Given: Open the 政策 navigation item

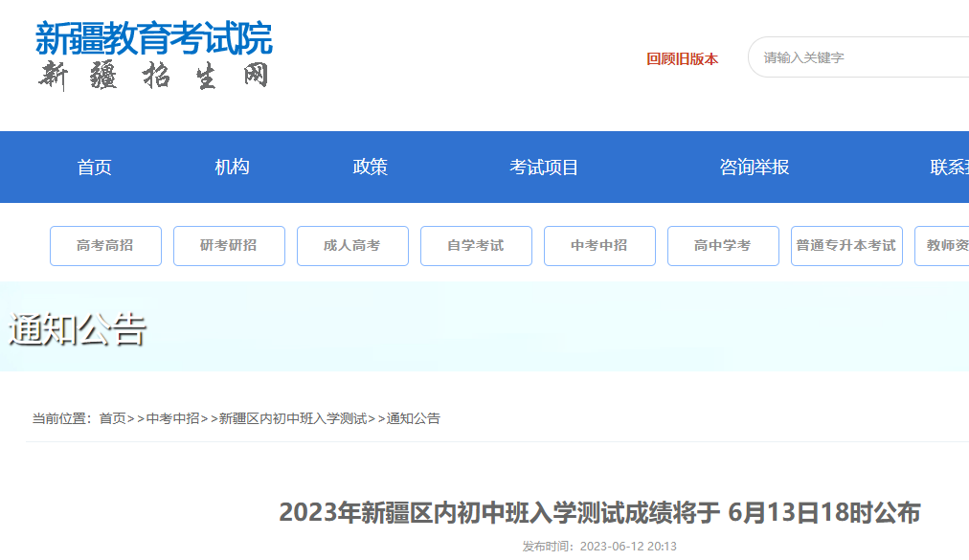Looking at the screenshot, I should click(370, 167).
